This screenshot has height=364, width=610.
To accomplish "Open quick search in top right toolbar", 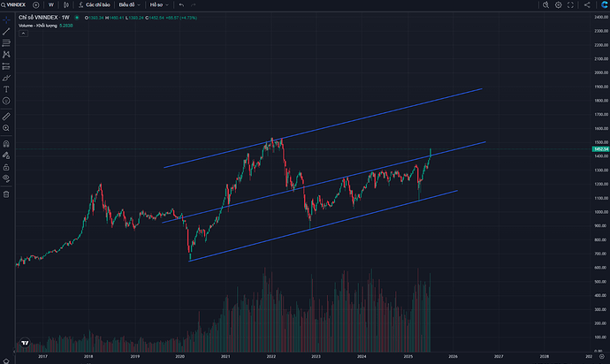I will point(545,4).
